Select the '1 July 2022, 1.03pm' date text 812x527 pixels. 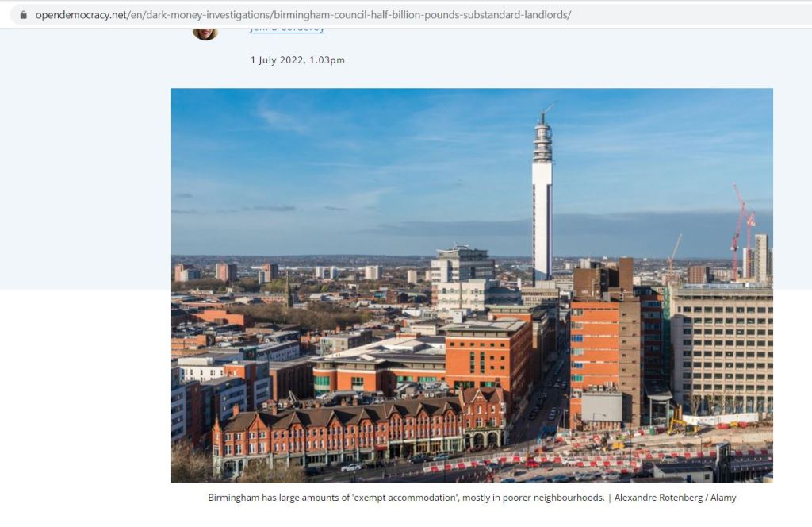click(x=298, y=60)
